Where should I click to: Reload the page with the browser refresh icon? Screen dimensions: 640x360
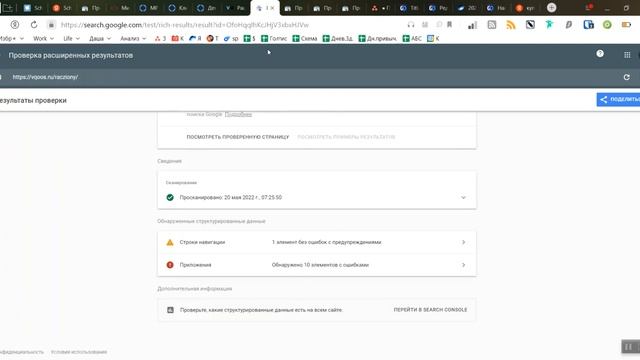click(34, 25)
